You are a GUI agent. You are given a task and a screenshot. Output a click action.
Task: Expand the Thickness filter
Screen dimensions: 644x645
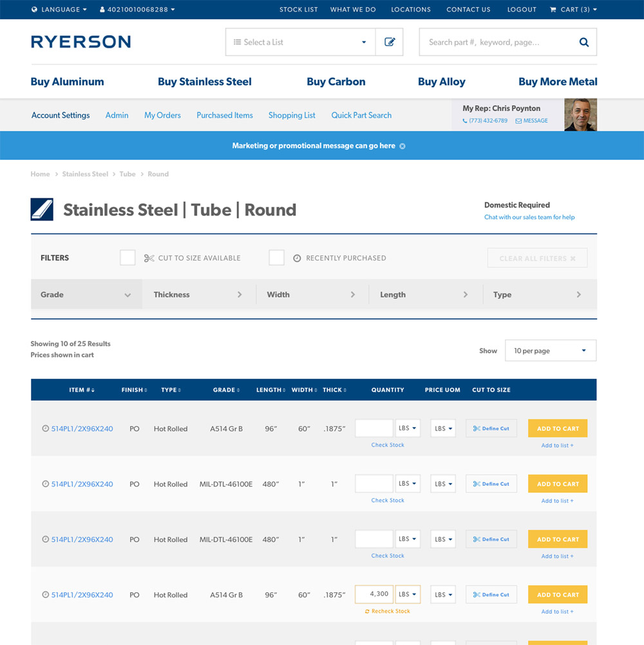(x=199, y=294)
